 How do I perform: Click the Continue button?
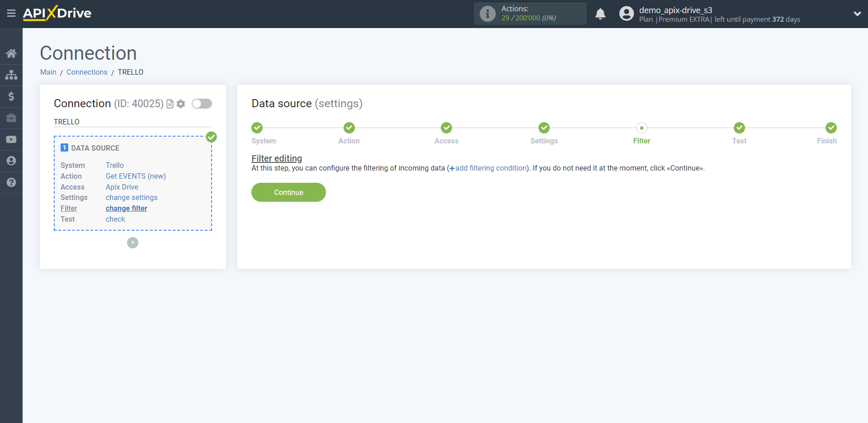pyautogui.click(x=288, y=192)
